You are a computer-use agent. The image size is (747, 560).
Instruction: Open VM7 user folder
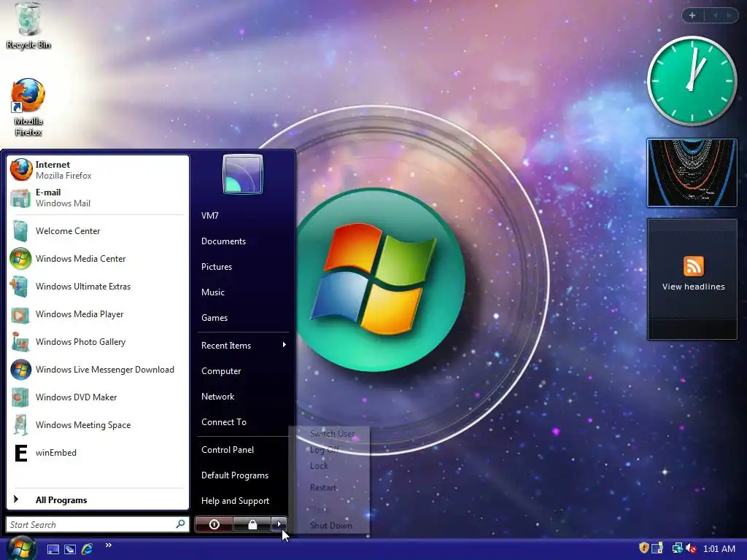click(x=244, y=216)
